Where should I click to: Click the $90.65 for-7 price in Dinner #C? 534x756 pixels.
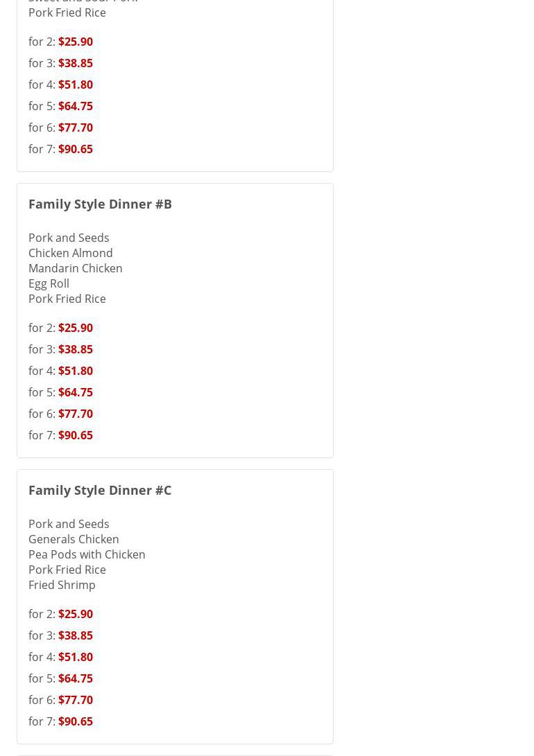pyautogui.click(x=76, y=721)
